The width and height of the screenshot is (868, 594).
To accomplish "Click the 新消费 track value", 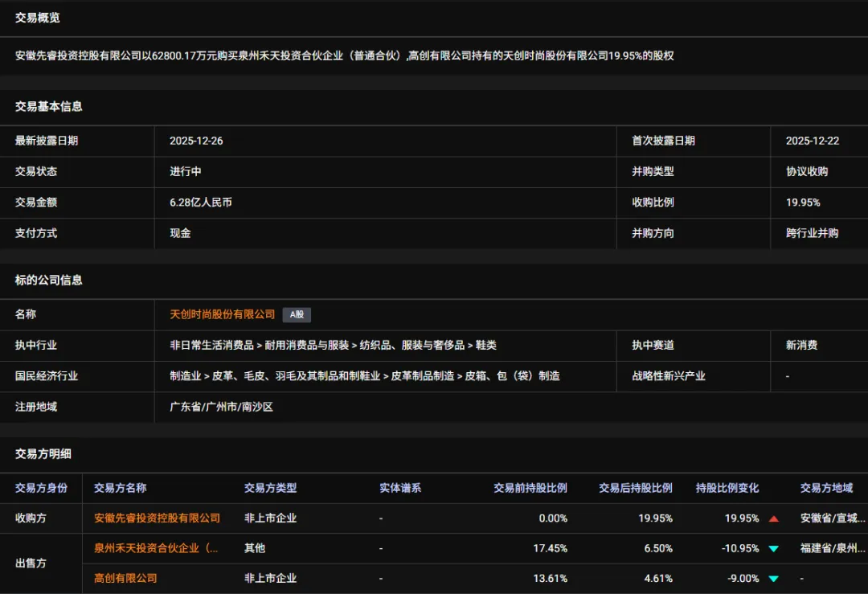I will (x=801, y=346).
